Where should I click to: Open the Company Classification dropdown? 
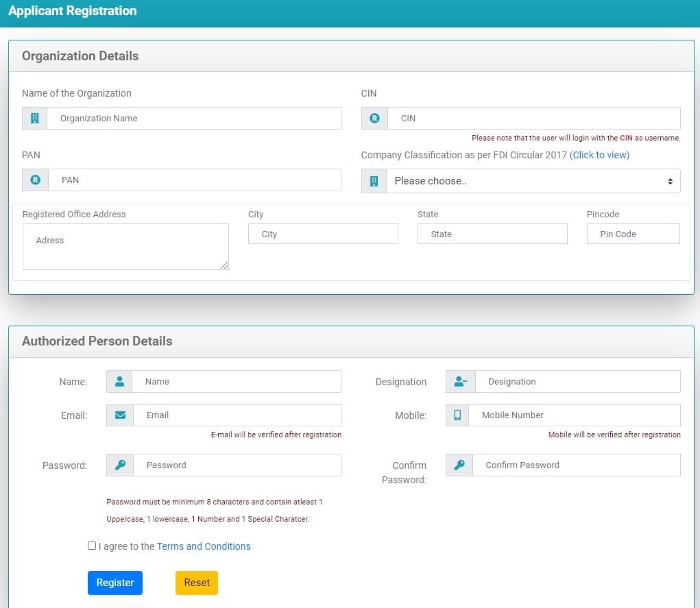click(535, 180)
